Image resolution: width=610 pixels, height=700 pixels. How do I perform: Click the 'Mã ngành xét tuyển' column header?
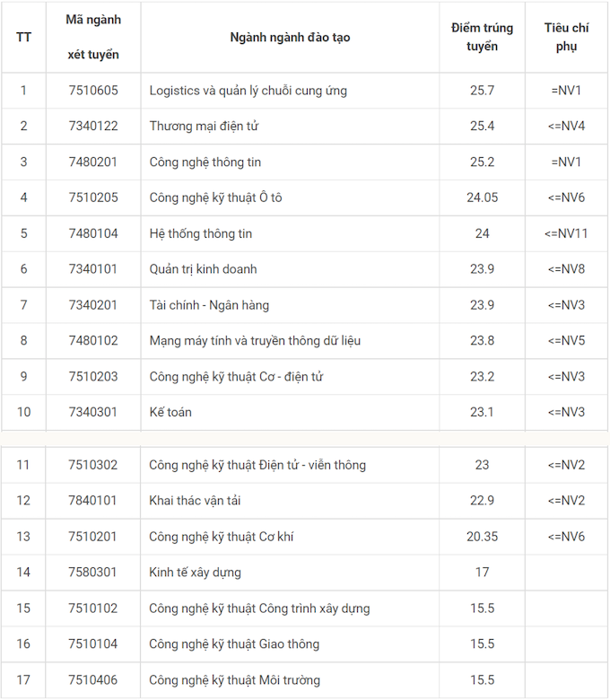click(93, 37)
